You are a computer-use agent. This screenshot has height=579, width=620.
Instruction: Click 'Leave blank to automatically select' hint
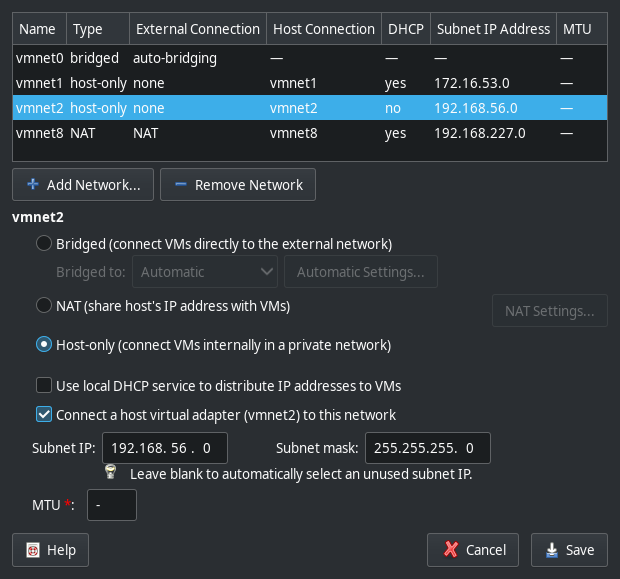coord(301,474)
